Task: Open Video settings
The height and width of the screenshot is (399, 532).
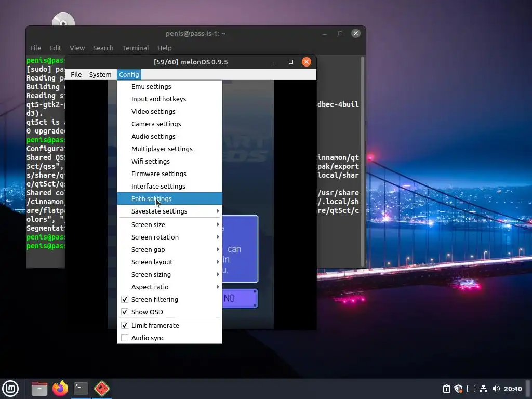Action: click(170, 111)
